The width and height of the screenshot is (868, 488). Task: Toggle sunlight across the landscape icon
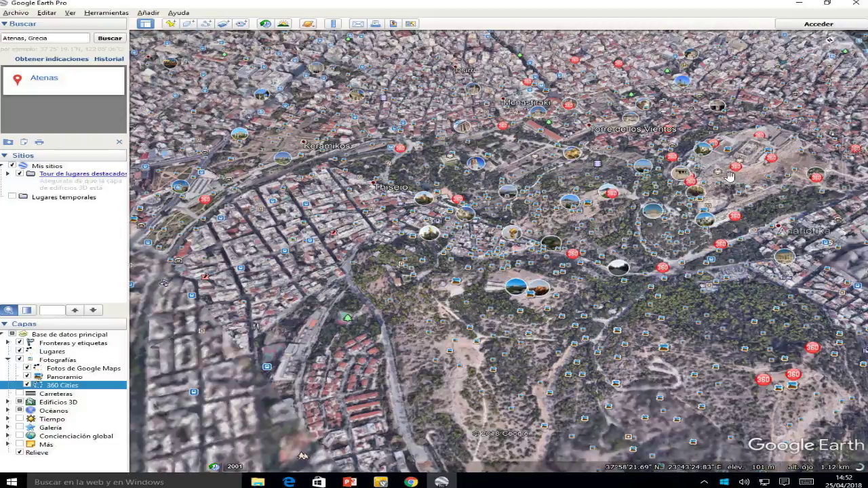click(283, 24)
